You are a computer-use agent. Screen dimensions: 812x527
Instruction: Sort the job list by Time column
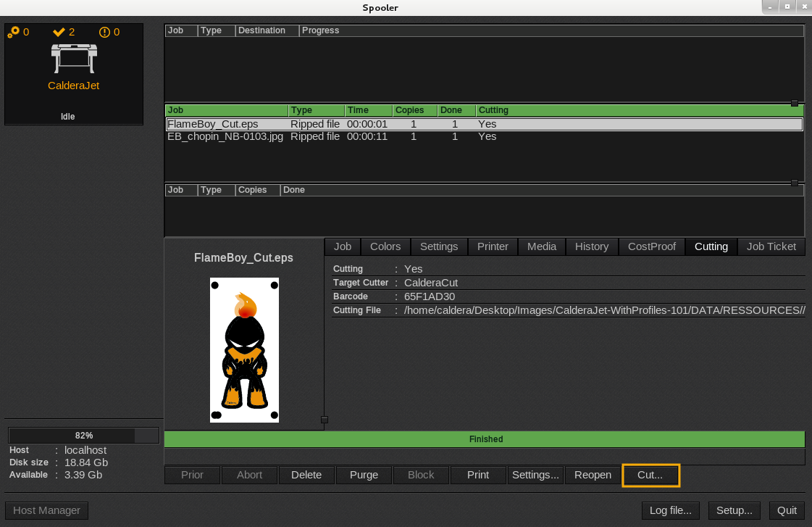pos(368,110)
